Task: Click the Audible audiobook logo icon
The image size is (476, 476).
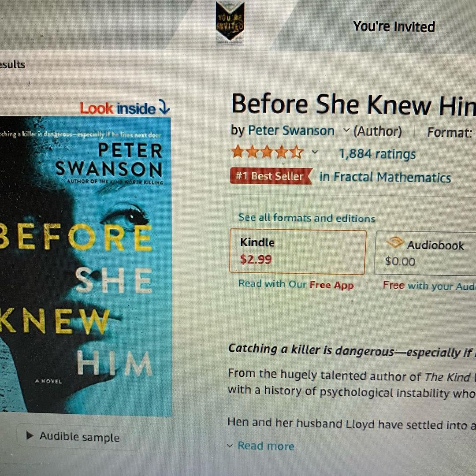Action: coord(394,242)
